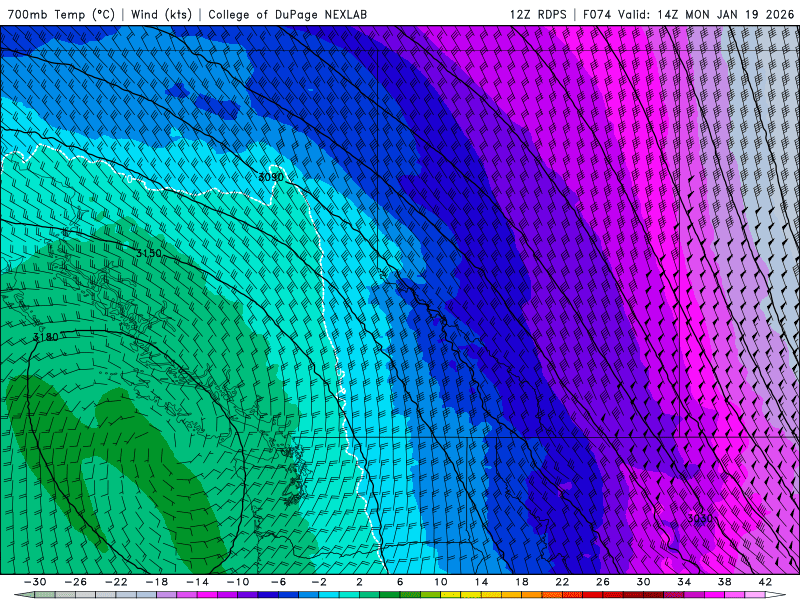The width and height of the screenshot is (800, 600).
Task: Click the 14 color scale label
Action: (x=481, y=582)
